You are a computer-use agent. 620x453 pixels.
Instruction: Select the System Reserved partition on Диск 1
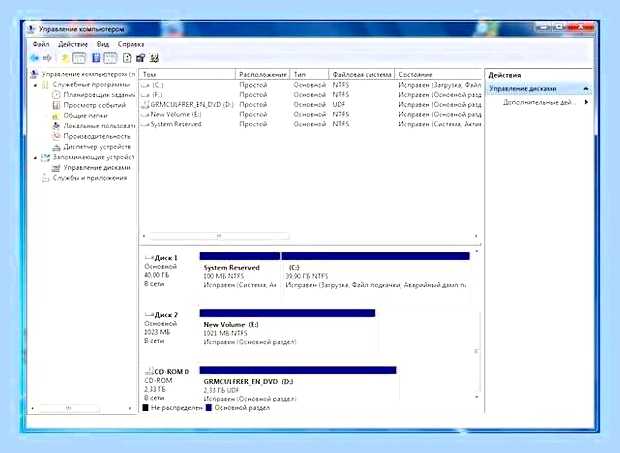pos(240,277)
